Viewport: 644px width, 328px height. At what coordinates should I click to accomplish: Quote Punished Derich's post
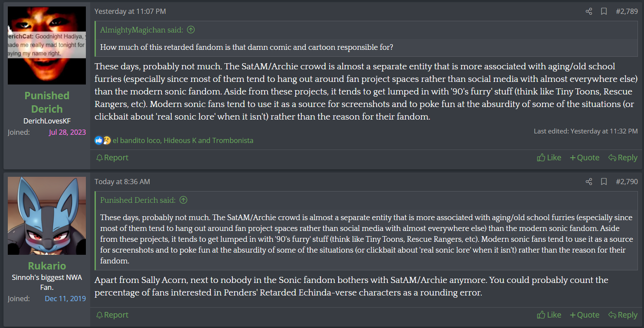click(x=585, y=158)
